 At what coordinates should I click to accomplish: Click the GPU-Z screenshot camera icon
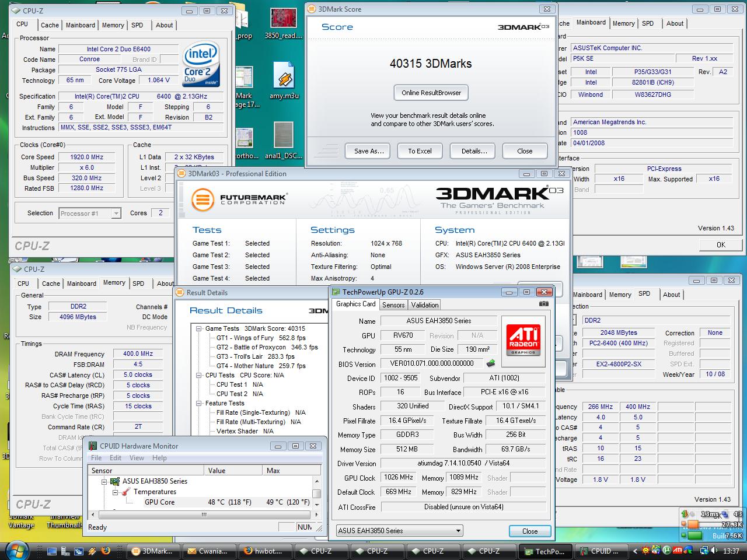543,303
